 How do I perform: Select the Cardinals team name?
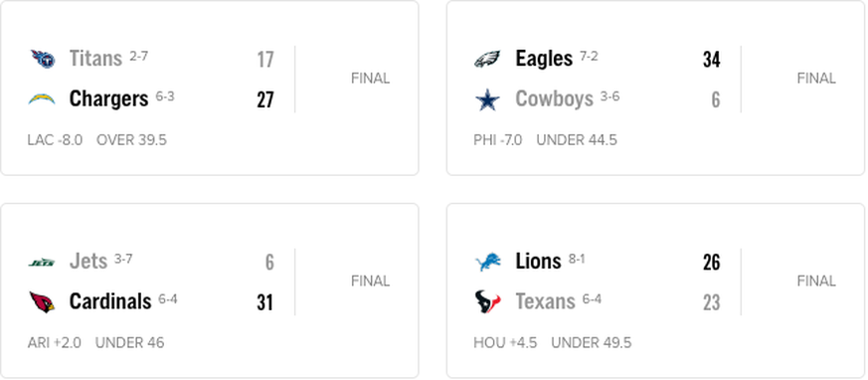coord(110,301)
